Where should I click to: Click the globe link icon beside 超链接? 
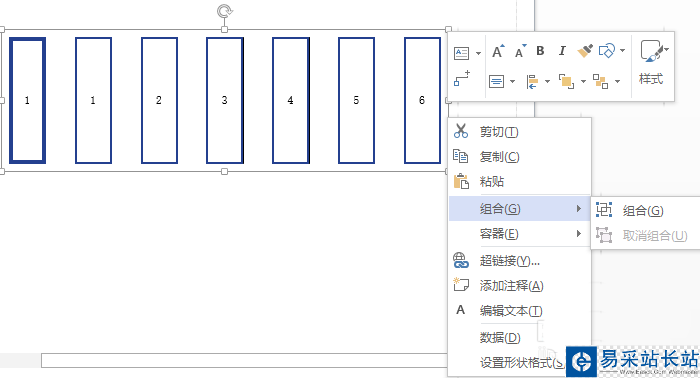tap(461, 260)
